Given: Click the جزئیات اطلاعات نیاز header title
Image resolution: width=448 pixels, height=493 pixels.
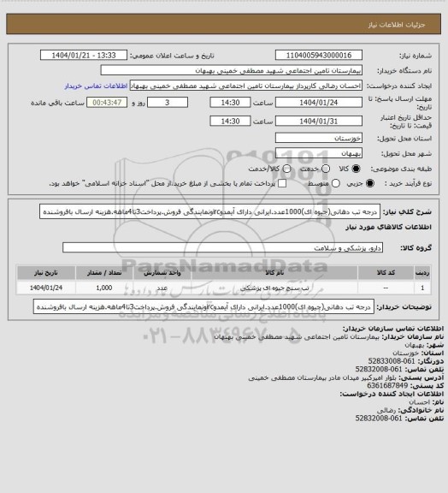Looking at the screenshot, I should click(397, 25).
